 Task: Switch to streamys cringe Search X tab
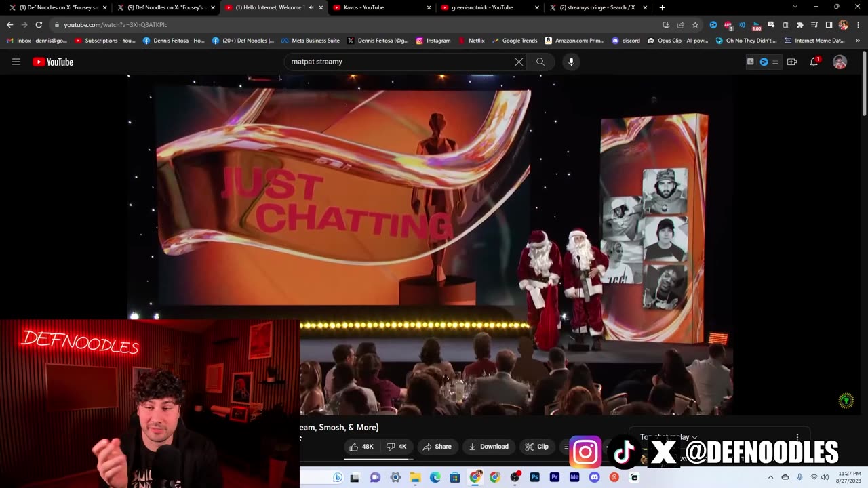click(597, 7)
